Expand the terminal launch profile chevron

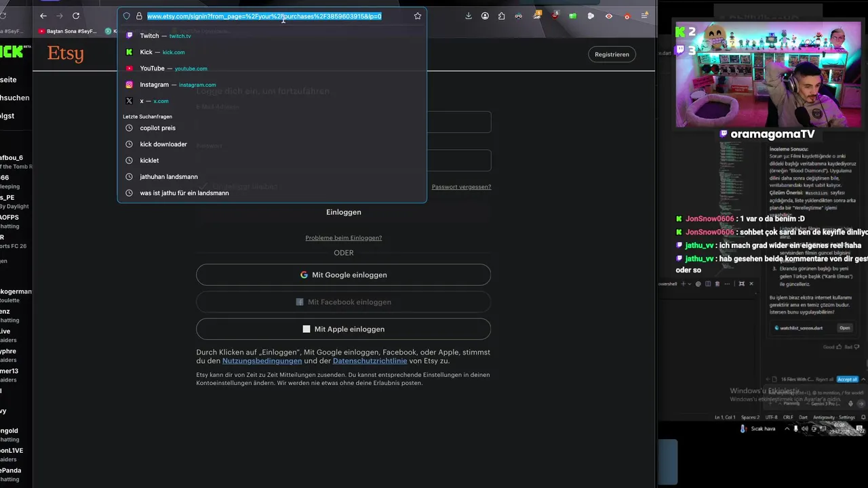(x=690, y=284)
